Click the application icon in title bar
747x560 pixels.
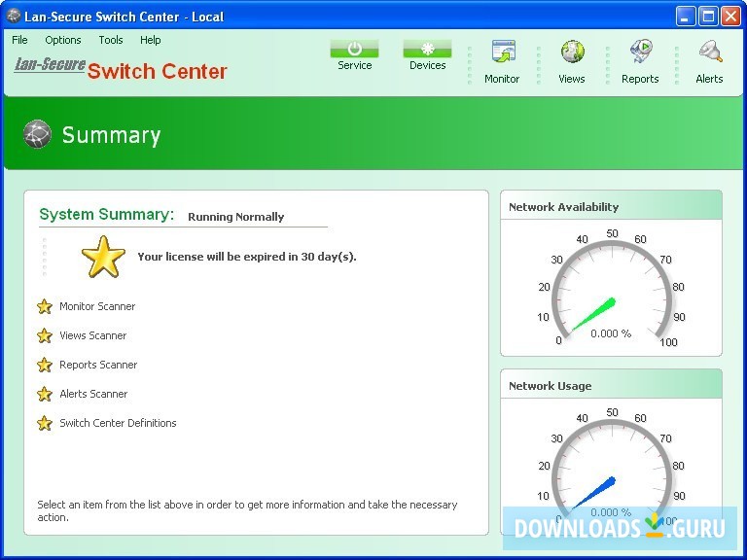tap(14, 17)
